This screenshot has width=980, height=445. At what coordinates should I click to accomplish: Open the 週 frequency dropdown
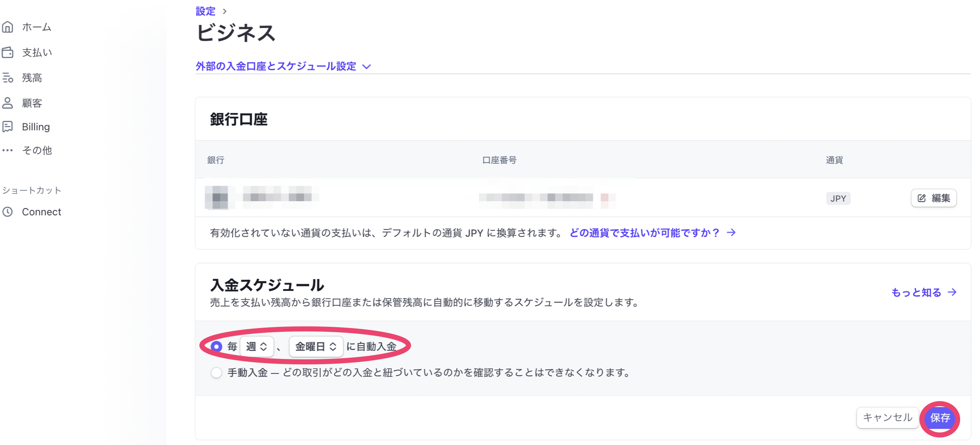coord(257,346)
